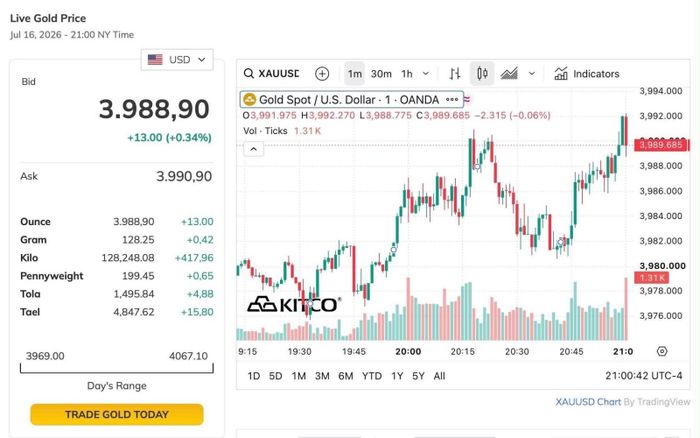Switch to 1h interval
The width and height of the screenshot is (700, 438).
tap(407, 74)
